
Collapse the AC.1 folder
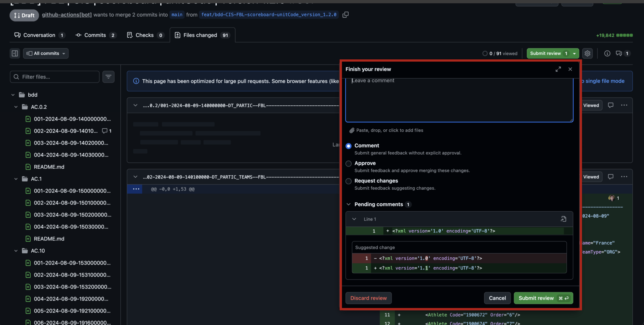coord(16,179)
